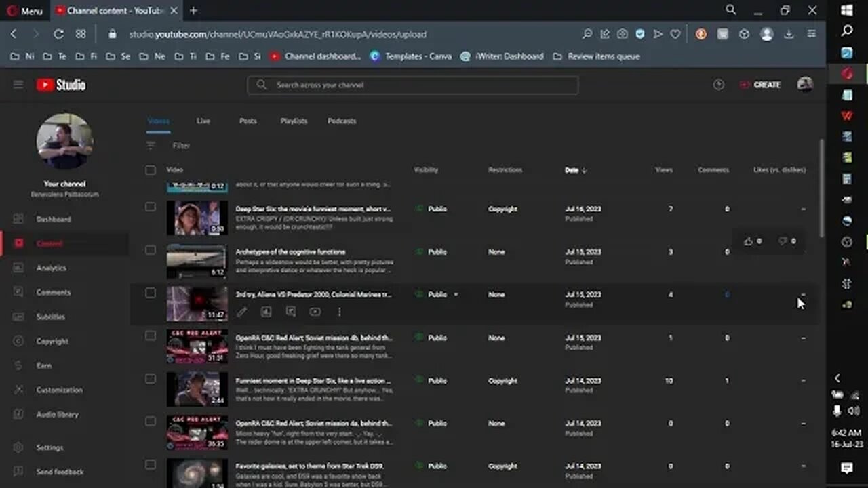Sort the list by the Date column
This screenshot has width=868, height=488.
[576, 170]
